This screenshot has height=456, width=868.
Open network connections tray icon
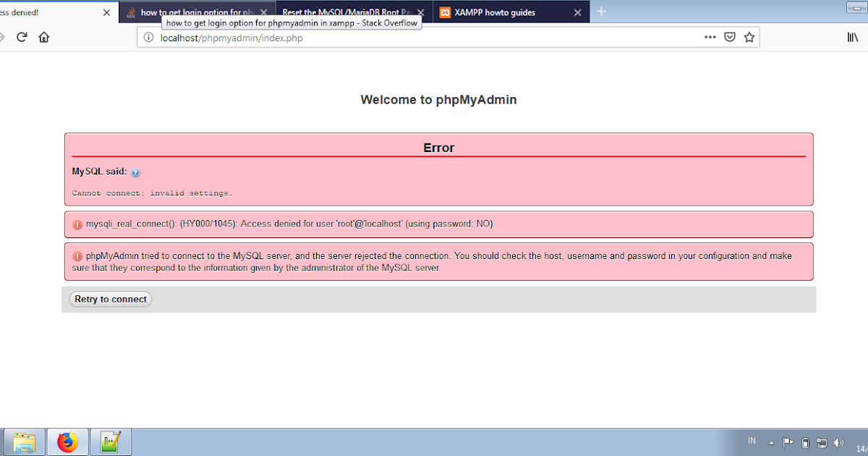[x=822, y=442]
